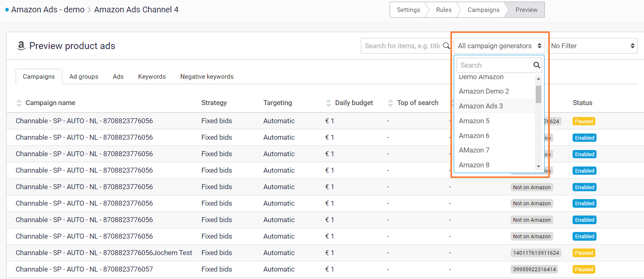The image size is (644, 279).
Task: Click the dropdown list scroll-down arrow
Action: (x=538, y=166)
